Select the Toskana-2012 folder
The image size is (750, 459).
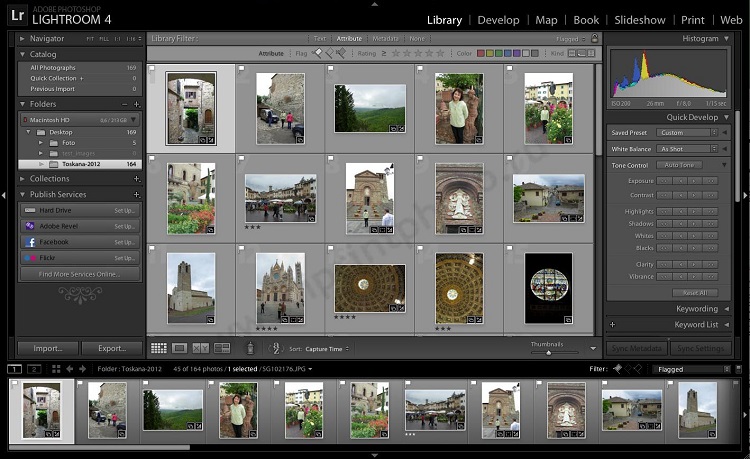point(82,164)
